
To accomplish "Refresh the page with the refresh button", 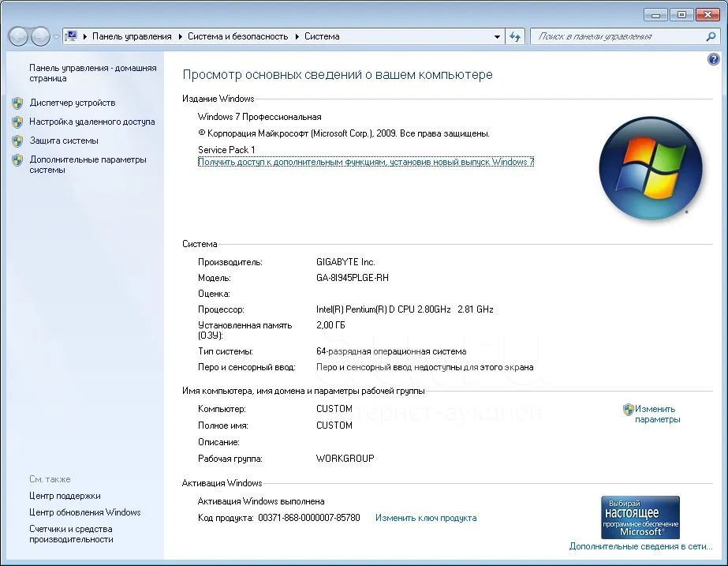I will (515, 37).
